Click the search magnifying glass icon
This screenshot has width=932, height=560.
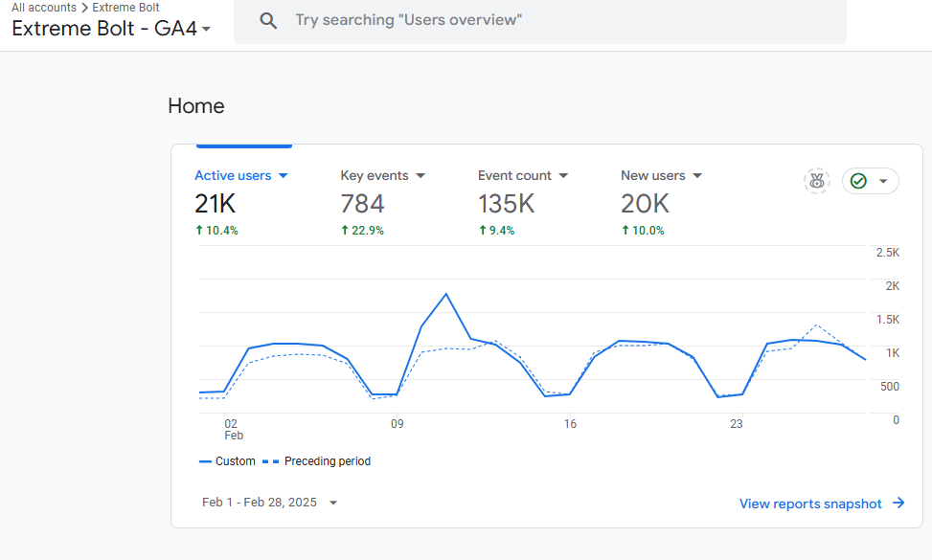click(269, 21)
